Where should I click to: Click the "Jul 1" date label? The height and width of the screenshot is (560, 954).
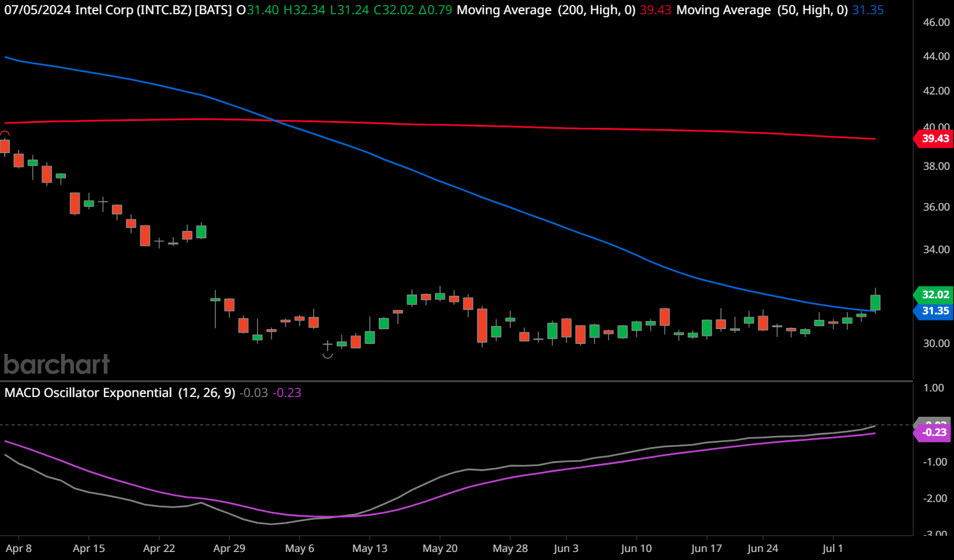(x=833, y=548)
